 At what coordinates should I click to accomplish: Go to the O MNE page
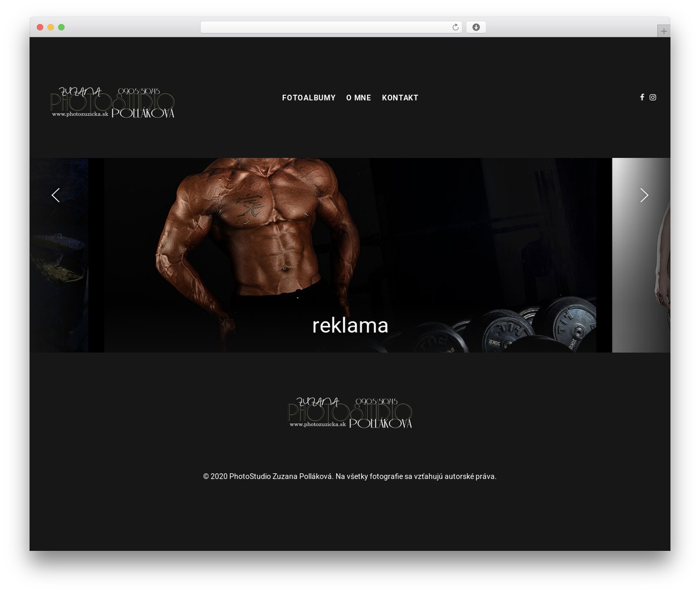tap(359, 98)
